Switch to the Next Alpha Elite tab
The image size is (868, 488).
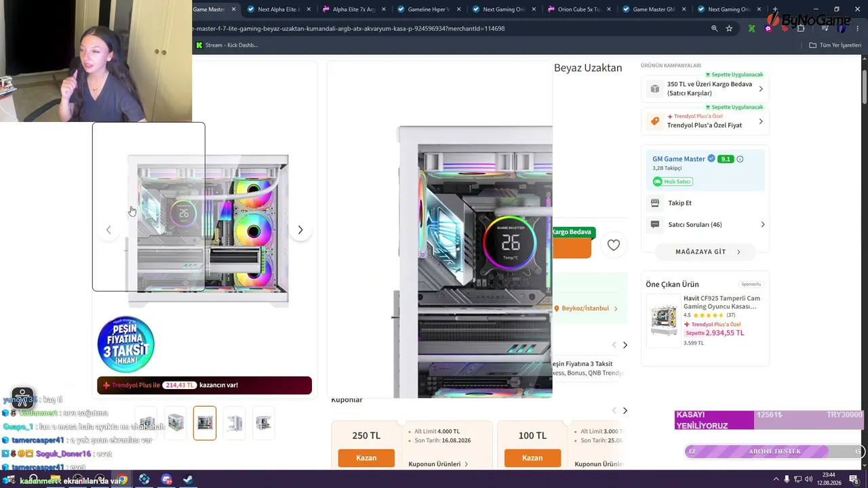click(x=279, y=9)
